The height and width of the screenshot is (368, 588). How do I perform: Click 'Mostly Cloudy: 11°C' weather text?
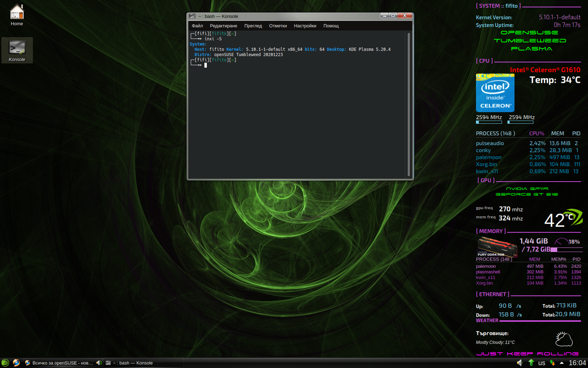[x=495, y=342]
